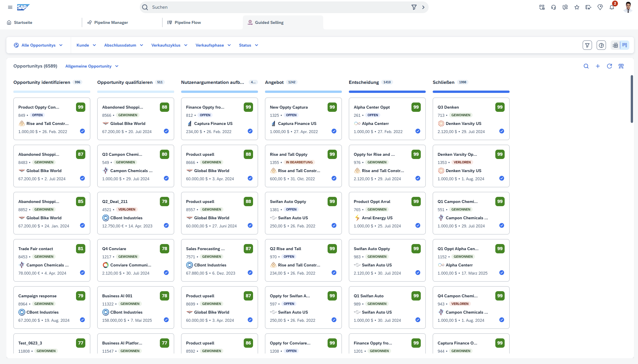
Task: Click Arral Energy US lightning logo
Action: 357,218
